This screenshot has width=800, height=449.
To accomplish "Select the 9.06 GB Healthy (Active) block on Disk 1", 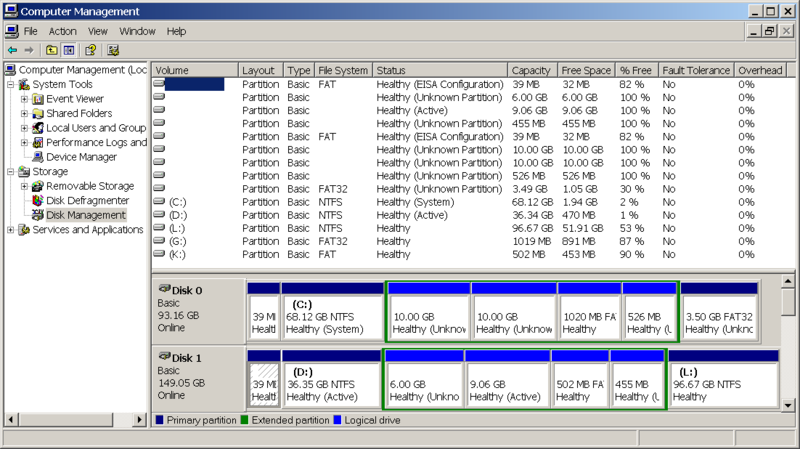I will [x=507, y=379].
